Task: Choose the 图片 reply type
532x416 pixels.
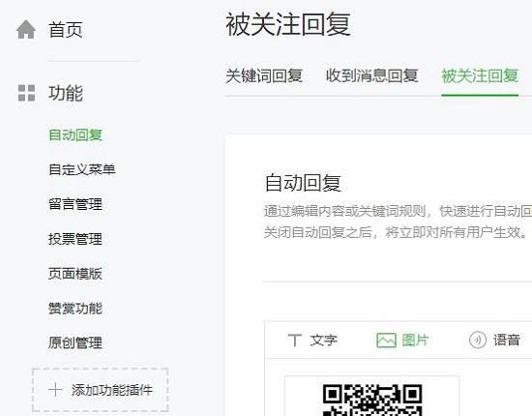Action: click(415, 340)
